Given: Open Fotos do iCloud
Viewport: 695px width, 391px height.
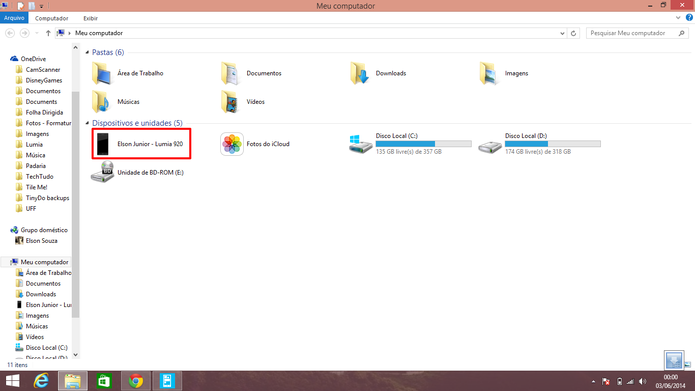Looking at the screenshot, I should pyautogui.click(x=255, y=144).
